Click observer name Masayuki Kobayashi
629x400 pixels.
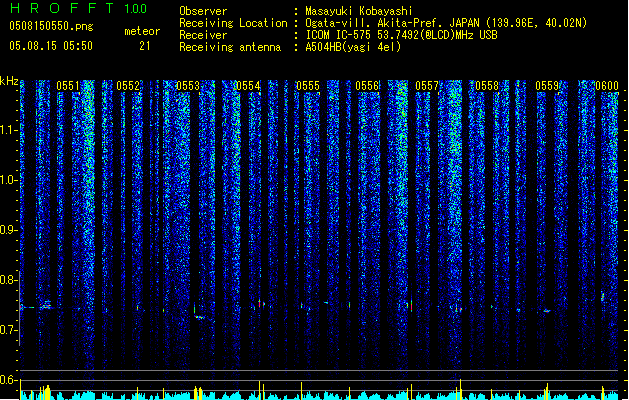(358, 11)
